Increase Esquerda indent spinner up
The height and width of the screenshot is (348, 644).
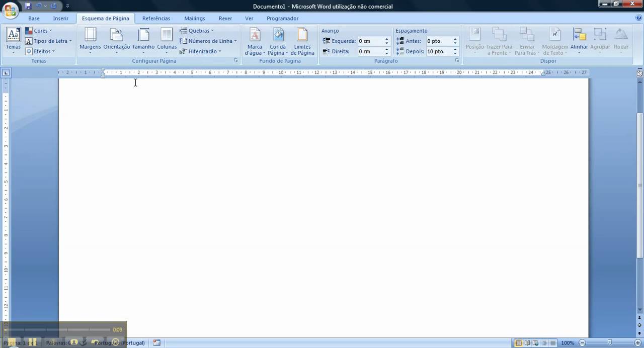(x=386, y=39)
